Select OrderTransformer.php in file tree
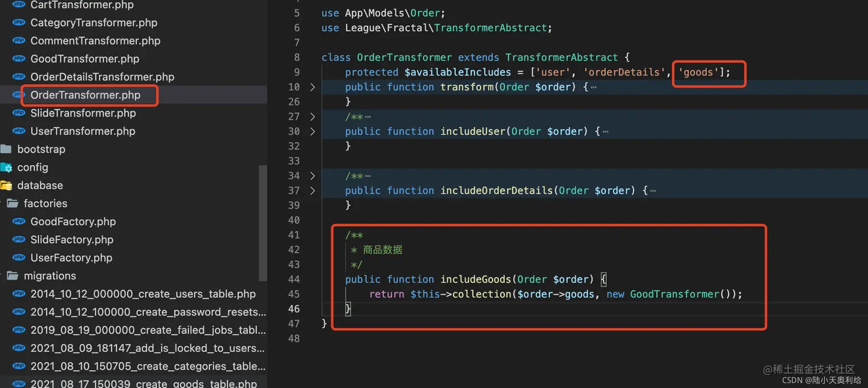 85,95
